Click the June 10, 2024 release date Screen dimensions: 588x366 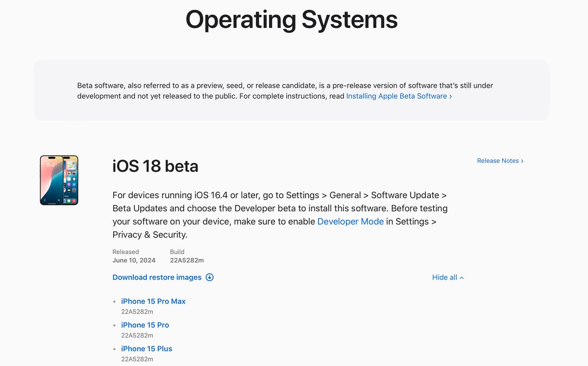[134, 260]
